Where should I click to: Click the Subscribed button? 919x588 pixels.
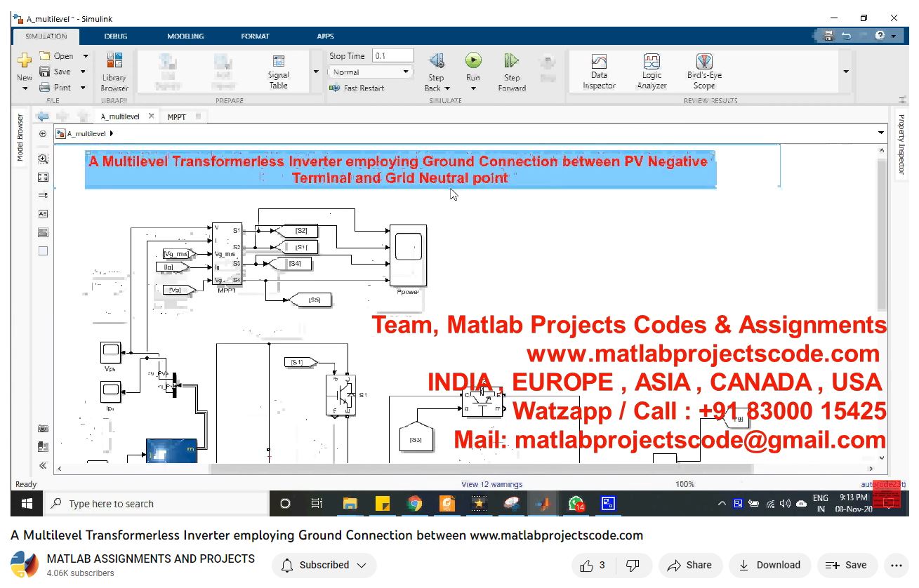click(x=324, y=565)
